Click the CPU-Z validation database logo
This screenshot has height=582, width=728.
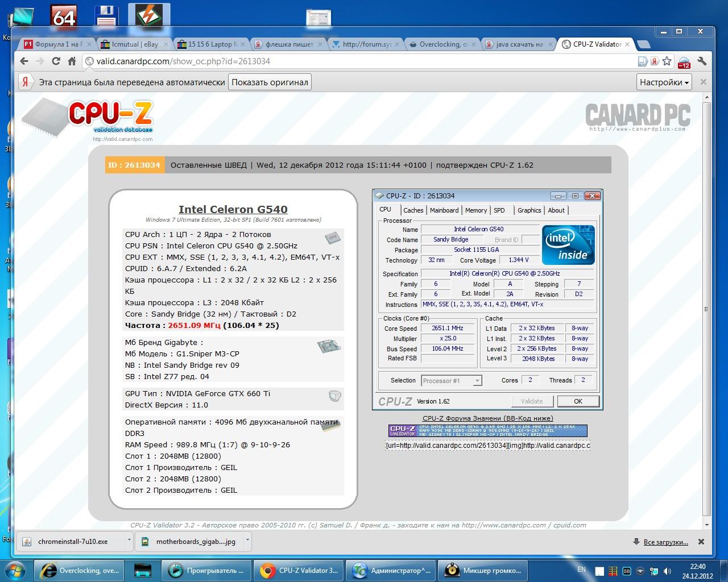(x=88, y=119)
